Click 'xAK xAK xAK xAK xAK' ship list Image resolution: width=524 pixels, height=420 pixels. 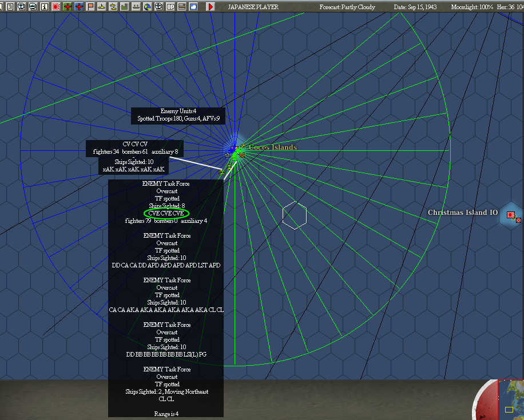[x=134, y=169]
